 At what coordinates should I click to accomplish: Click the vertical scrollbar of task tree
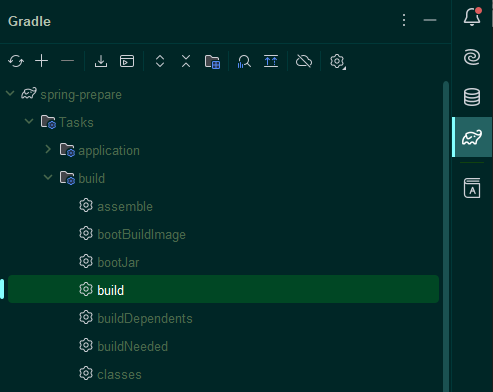pyautogui.click(x=446, y=237)
